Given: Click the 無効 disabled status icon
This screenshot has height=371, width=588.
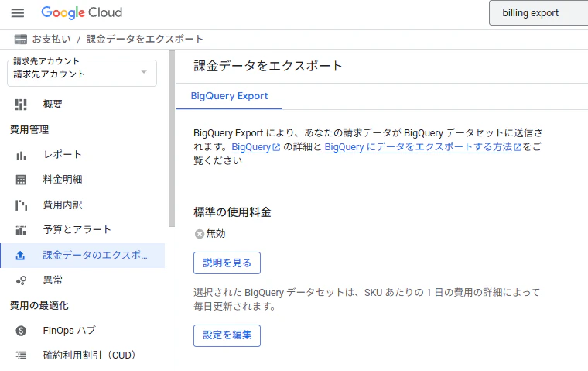Looking at the screenshot, I should 199,234.
